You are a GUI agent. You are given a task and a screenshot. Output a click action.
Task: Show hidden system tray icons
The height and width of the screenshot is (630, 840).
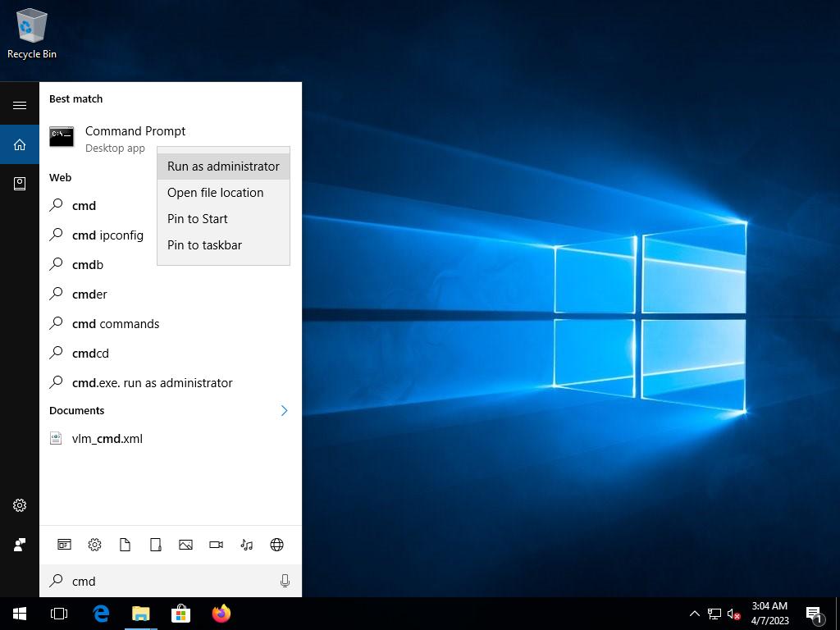point(694,614)
